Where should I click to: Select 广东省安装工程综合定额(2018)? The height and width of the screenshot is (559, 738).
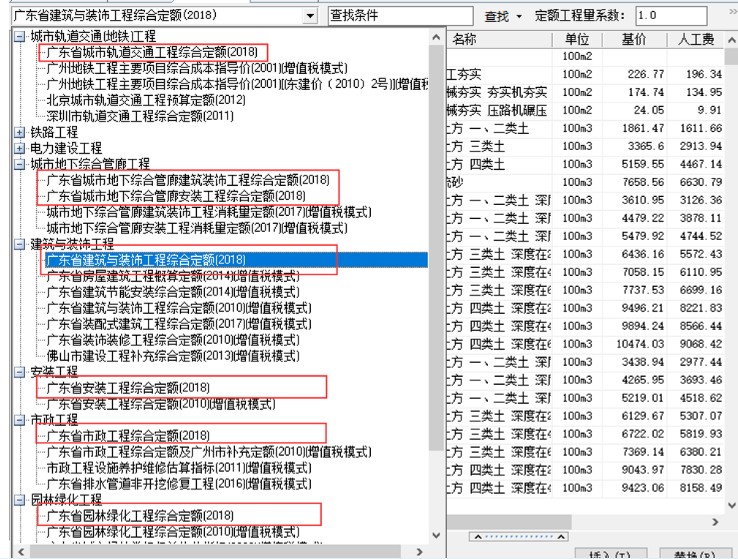(x=128, y=388)
